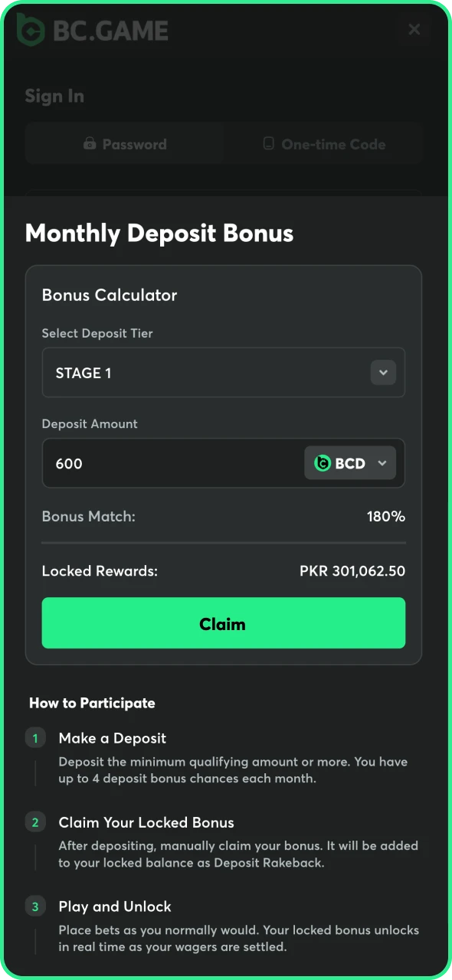The width and height of the screenshot is (452, 980).
Task: Expand STAGE 1 tier options via chevron
Action: 383,372
